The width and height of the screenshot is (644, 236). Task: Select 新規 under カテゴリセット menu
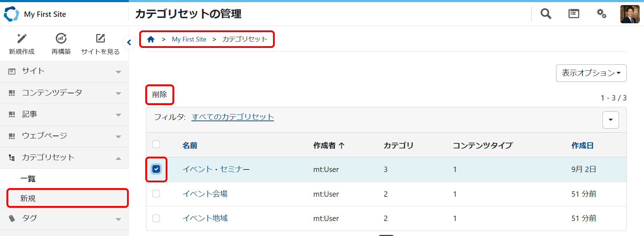click(x=28, y=198)
